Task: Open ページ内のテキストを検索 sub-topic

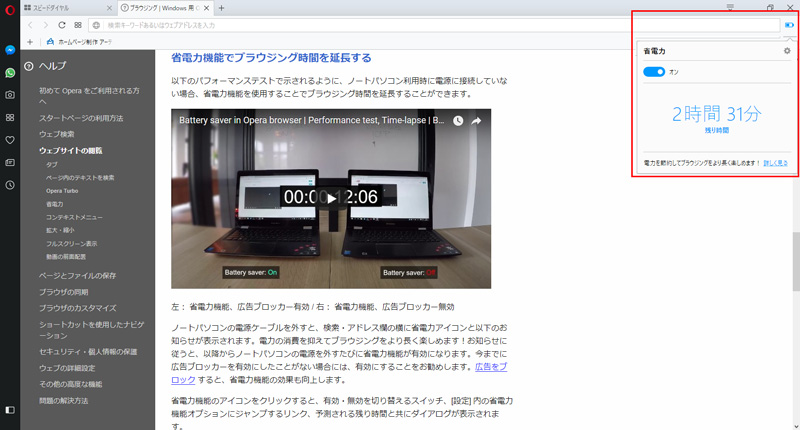Action: (80, 178)
